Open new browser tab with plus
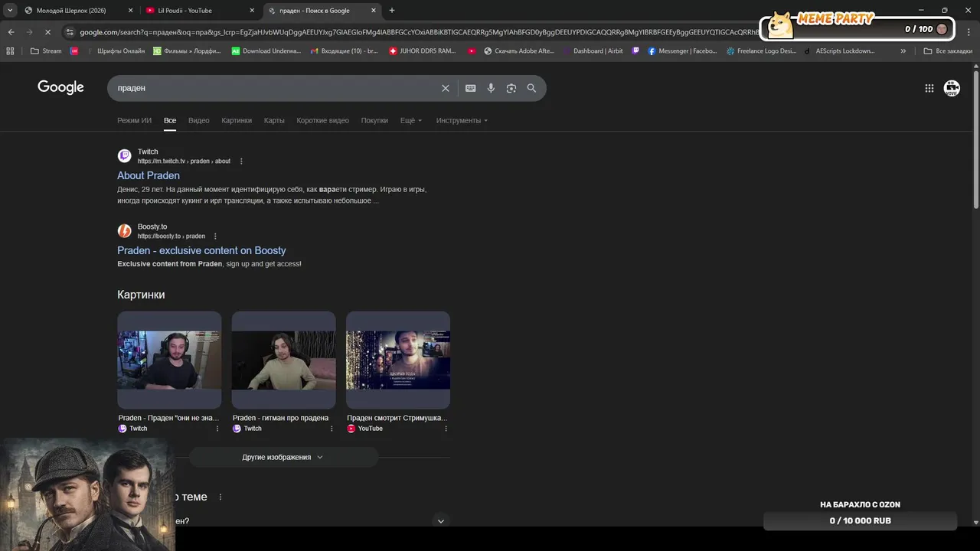The image size is (980, 551). point(392,11)
